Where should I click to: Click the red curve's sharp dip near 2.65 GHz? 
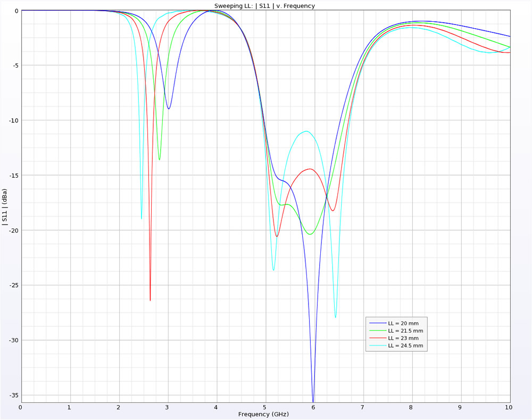150,300
